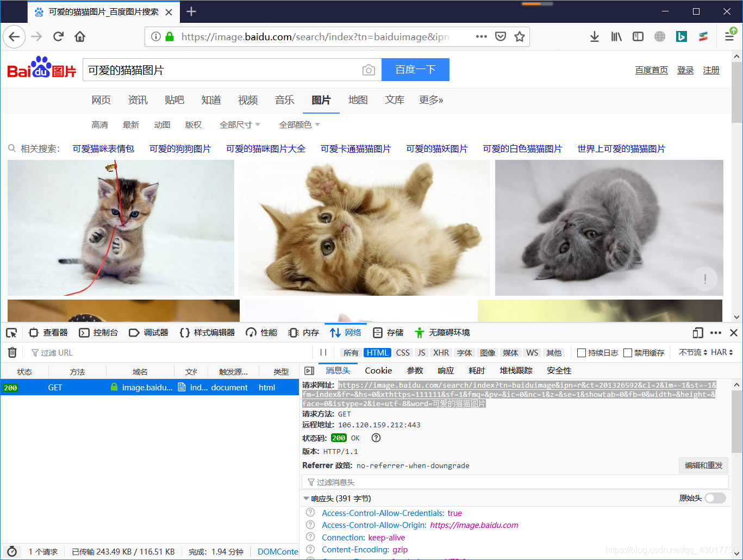Filter requests by 图像 images type

coord(488,353)
